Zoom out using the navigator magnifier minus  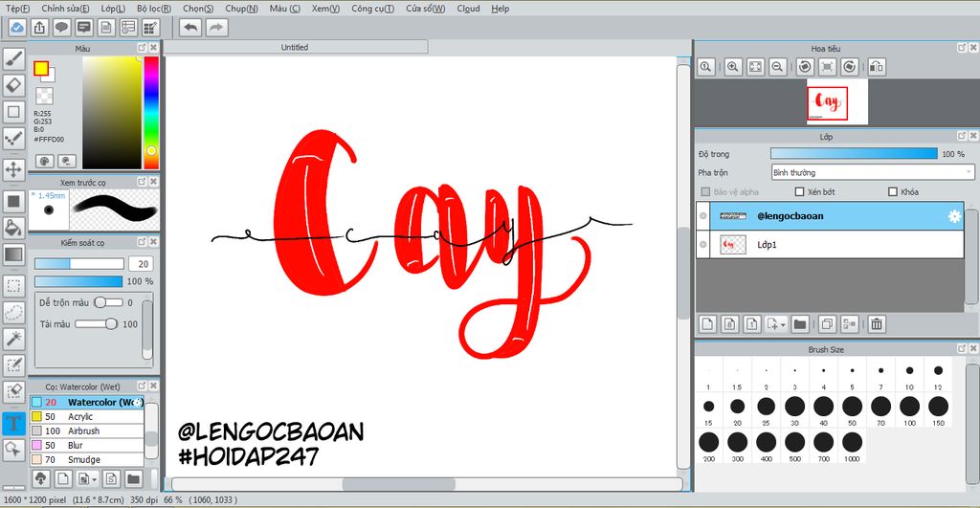click(x=777, y=67)
